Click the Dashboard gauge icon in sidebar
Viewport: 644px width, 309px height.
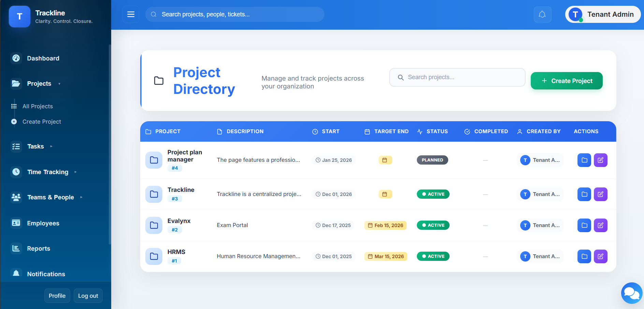coord(16,58)
